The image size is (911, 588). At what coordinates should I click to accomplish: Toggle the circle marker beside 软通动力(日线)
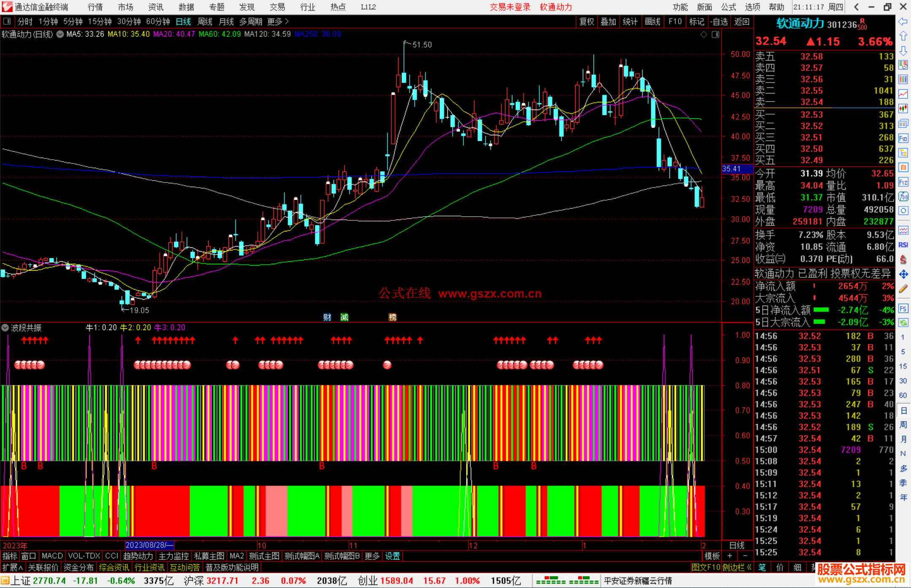point(60,34)
